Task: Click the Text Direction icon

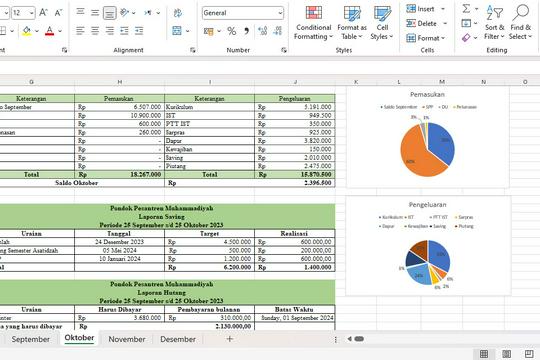Action: tap(148, 13)
